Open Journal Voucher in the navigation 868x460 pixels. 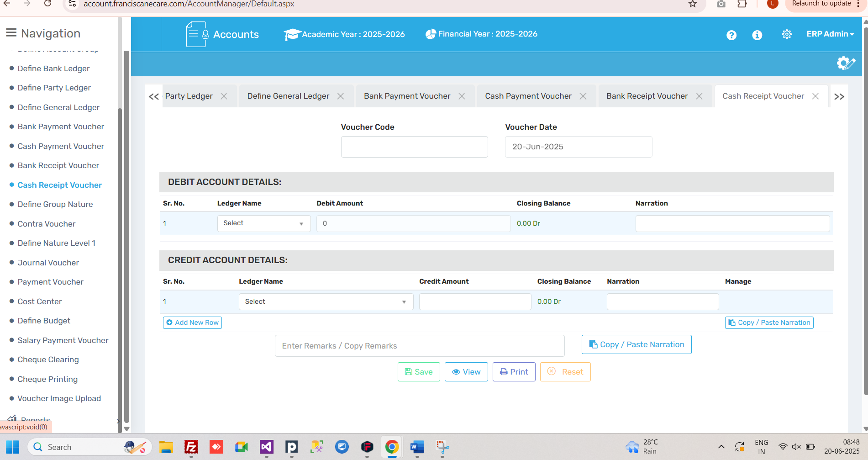[x=48, y=263]
